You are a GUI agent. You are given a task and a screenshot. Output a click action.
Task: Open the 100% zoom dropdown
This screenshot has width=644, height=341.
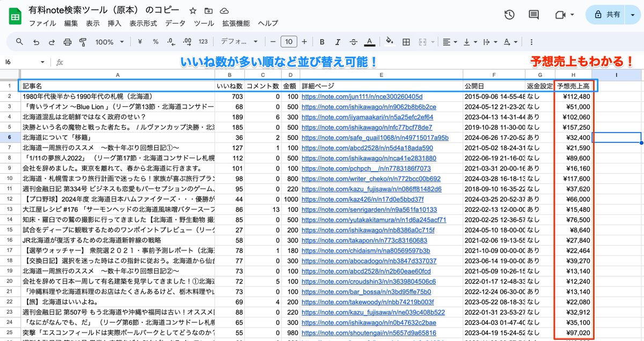(109, 42)
